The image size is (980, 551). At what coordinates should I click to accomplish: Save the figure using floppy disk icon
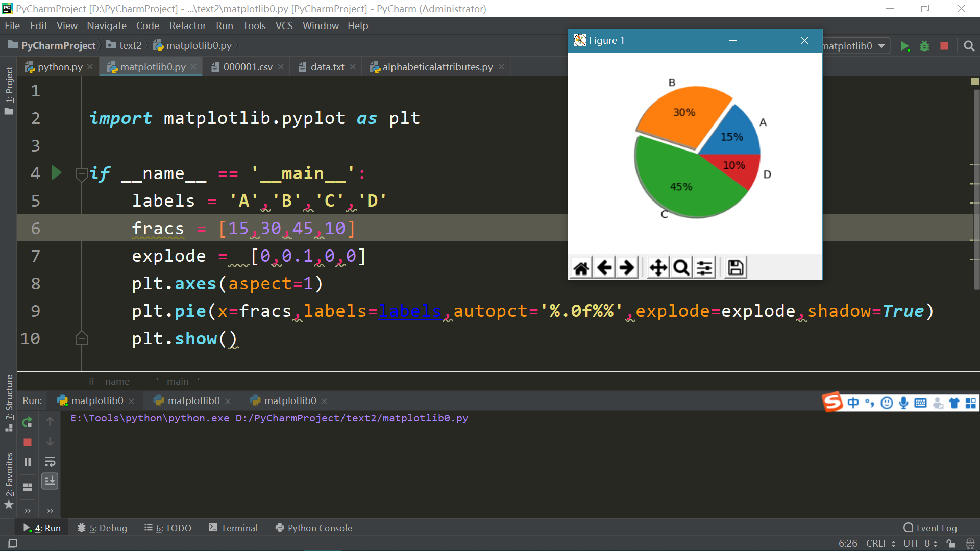[x=736, y=267]
